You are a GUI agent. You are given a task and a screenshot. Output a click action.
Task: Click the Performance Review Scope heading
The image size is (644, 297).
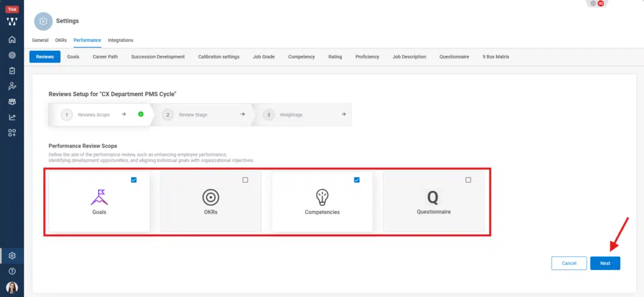tap(83, 146)
